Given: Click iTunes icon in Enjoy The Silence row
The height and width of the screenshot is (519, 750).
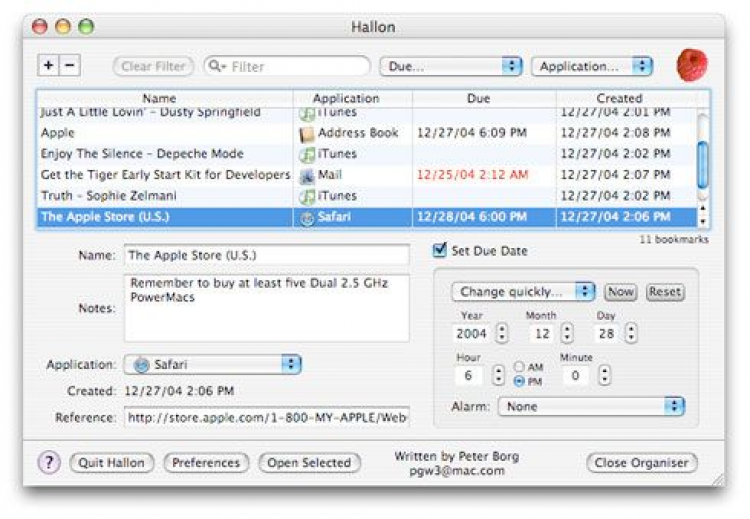Looking at the screenshot, I should click(307, 155).
